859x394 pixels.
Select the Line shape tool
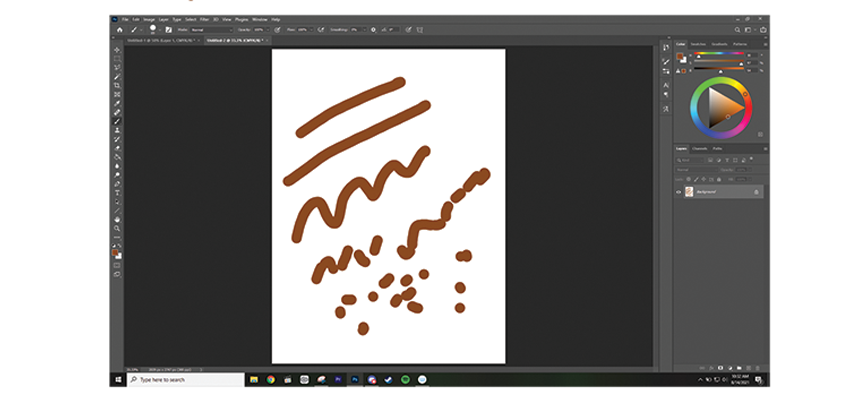point(117,210)
